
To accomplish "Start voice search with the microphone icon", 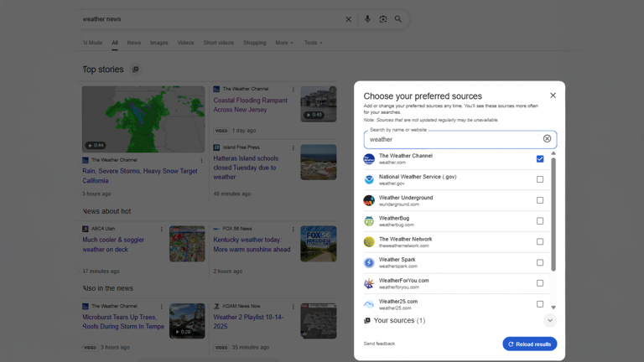I will tap(367, 19).
